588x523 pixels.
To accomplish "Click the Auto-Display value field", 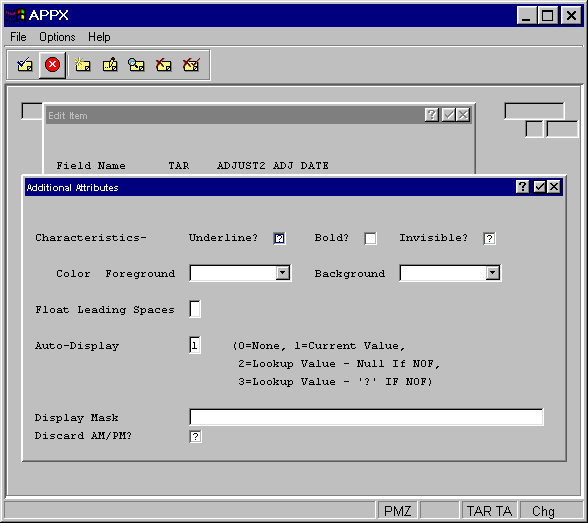I will point(195,345).
